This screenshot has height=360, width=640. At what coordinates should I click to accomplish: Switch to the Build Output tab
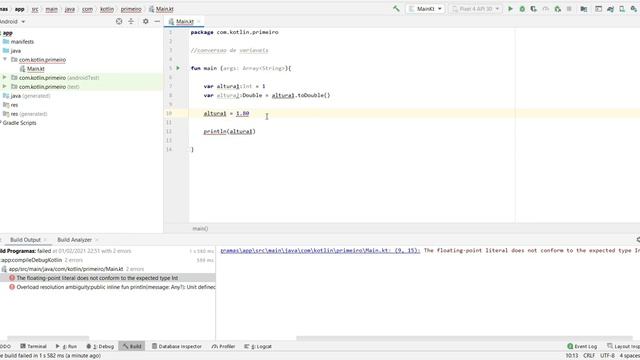25,240
